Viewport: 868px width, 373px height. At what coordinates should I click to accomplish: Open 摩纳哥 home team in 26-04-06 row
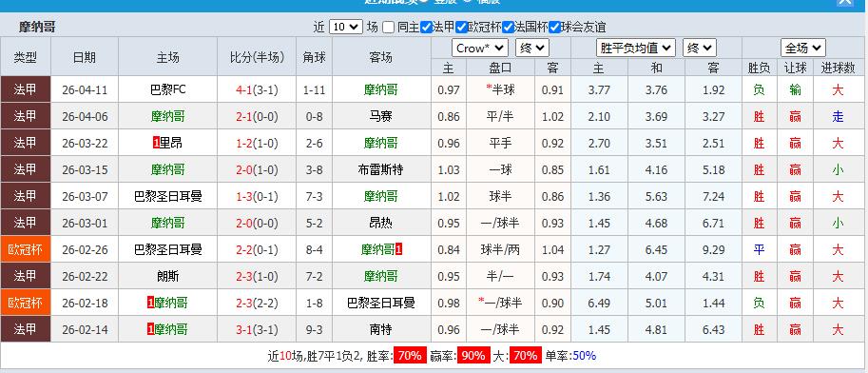167,116
